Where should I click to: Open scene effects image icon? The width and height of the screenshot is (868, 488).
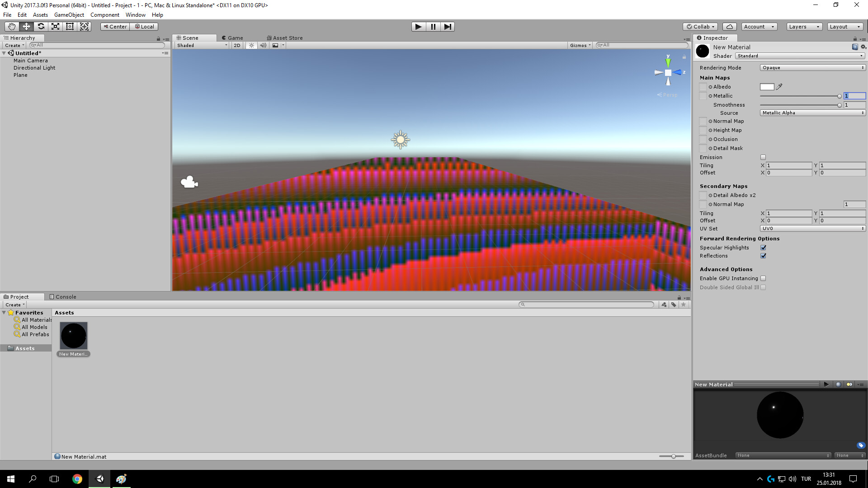pyautogui.click(x=275, y=45)
